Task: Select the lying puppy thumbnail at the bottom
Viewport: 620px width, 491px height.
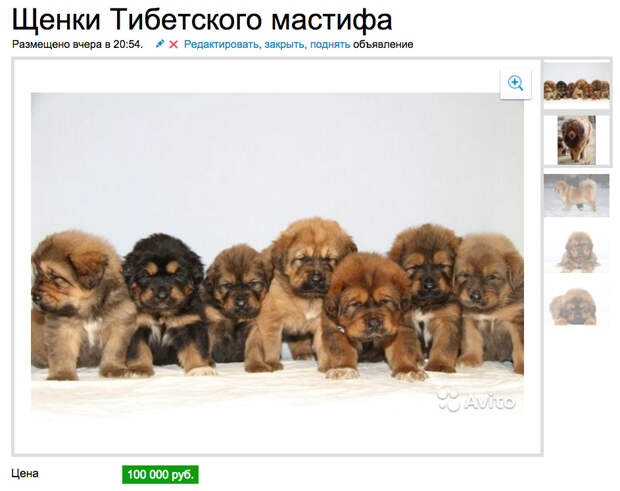Action: pos(574,307)
